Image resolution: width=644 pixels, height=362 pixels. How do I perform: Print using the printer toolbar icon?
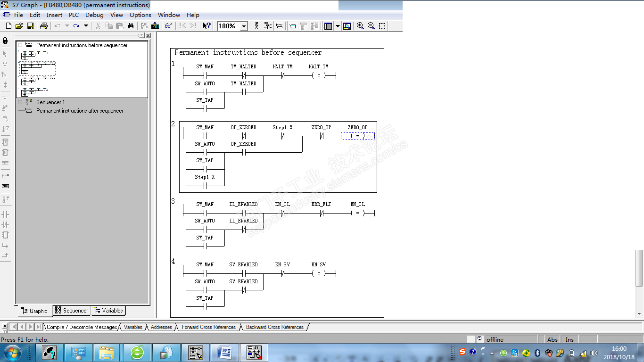44,26
